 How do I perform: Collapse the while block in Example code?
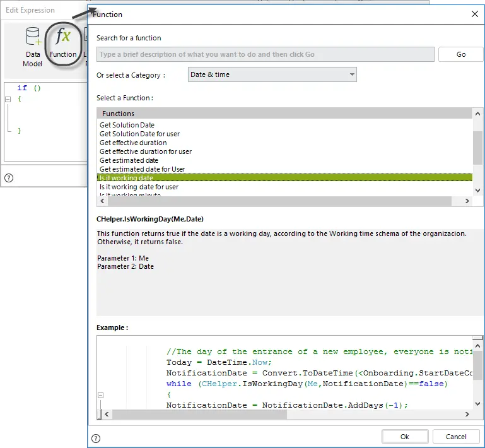pyautogui.click(x=100, y=395)
